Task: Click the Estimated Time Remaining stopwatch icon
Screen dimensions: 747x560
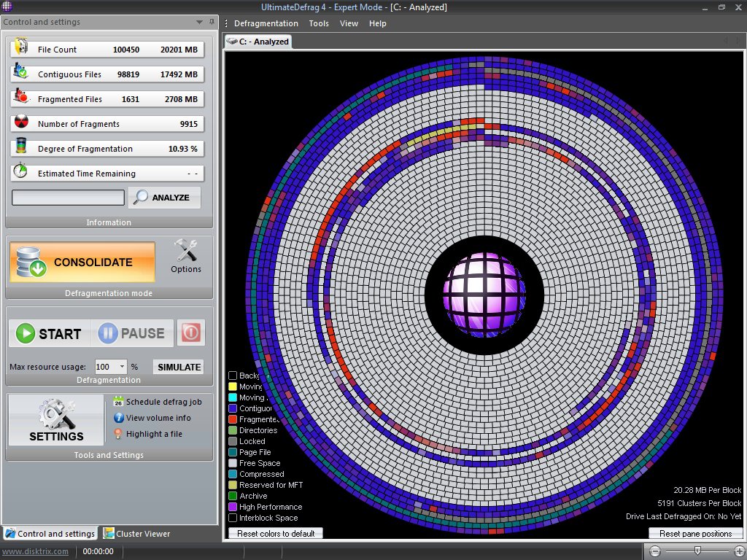Action: [20, 170]
